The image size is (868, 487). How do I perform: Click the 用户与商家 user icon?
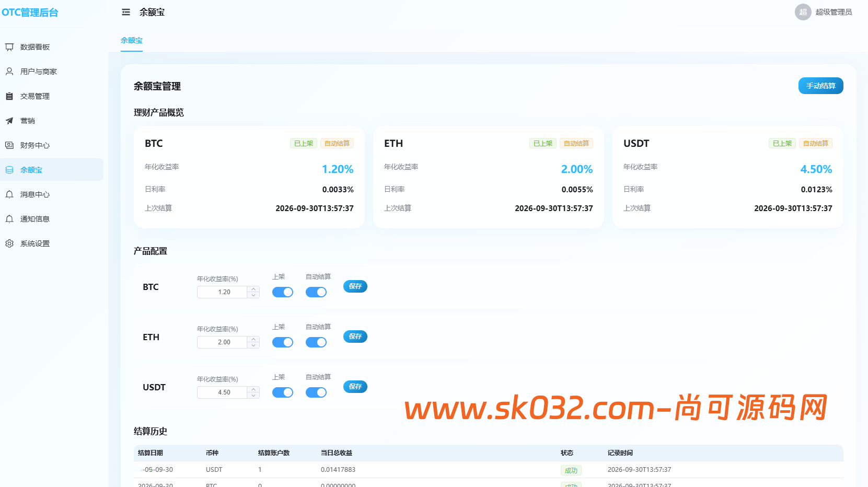[9, 72]
